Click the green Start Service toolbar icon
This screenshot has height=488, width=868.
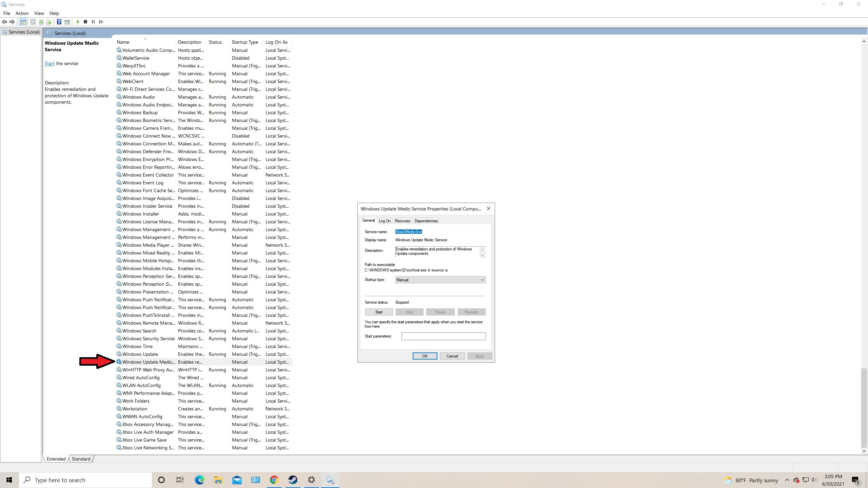pyautogui.click(x=78, y=22)
